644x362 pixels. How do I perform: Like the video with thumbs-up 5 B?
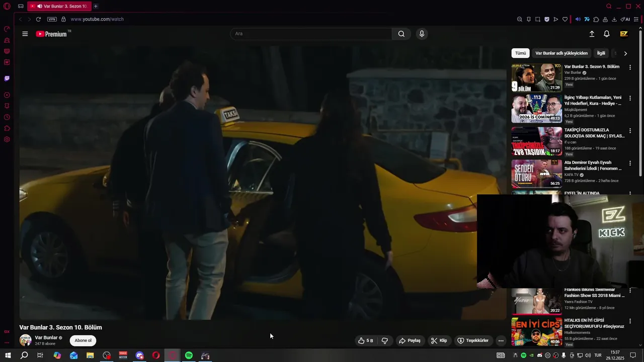click(x=365, y=340)
